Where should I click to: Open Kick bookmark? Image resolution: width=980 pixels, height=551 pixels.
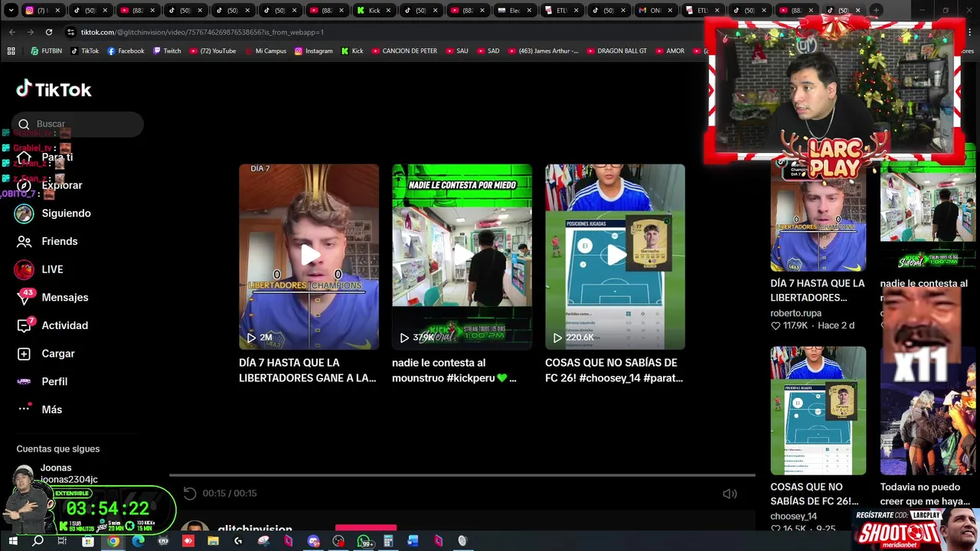point(351,51)
